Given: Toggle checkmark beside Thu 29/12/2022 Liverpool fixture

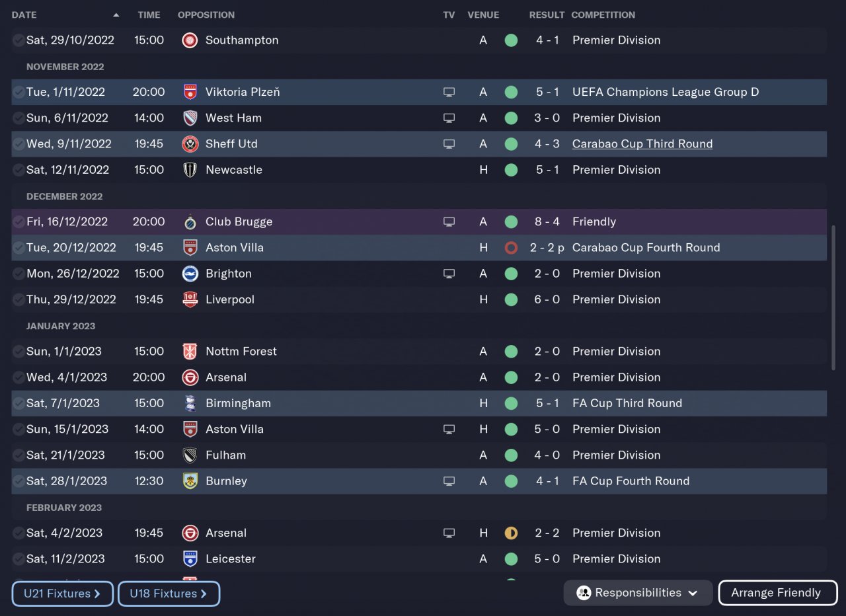Looking at the screenshot, I should click(19, 299).
